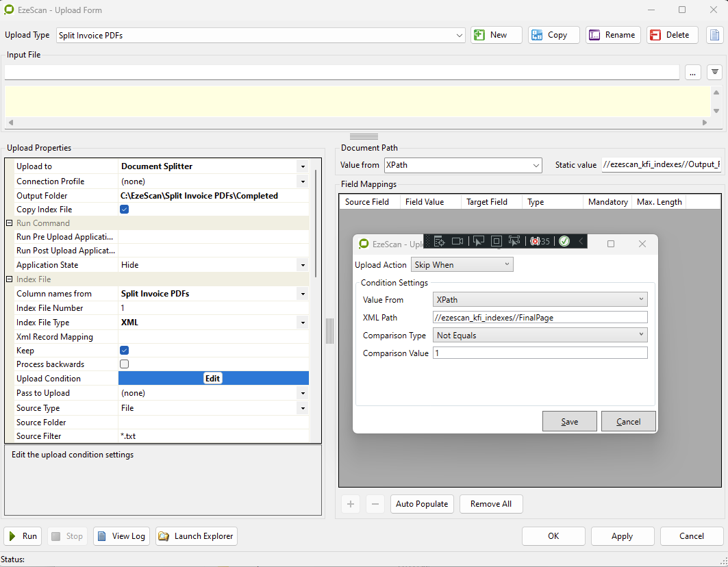Expand the Comparison Type dropdown
The height and width of the screenshot is (567, 728).
[x=540, y=336]
